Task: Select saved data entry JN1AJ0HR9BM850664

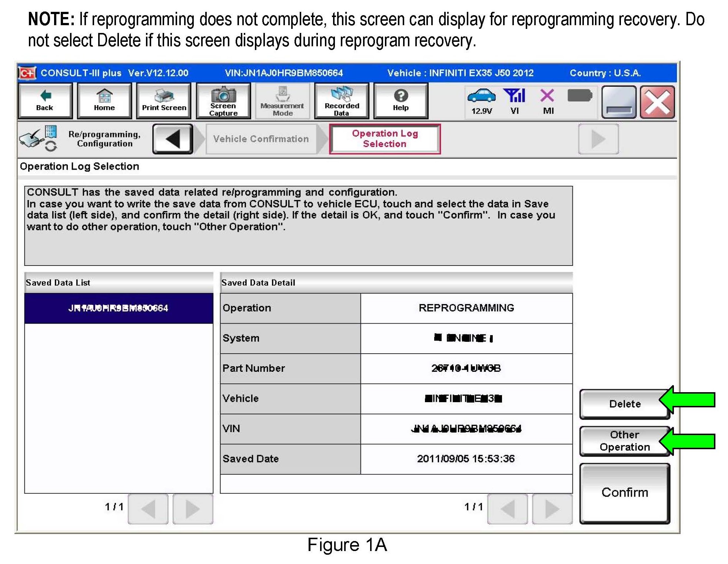Action: click(x=119, y=308)
